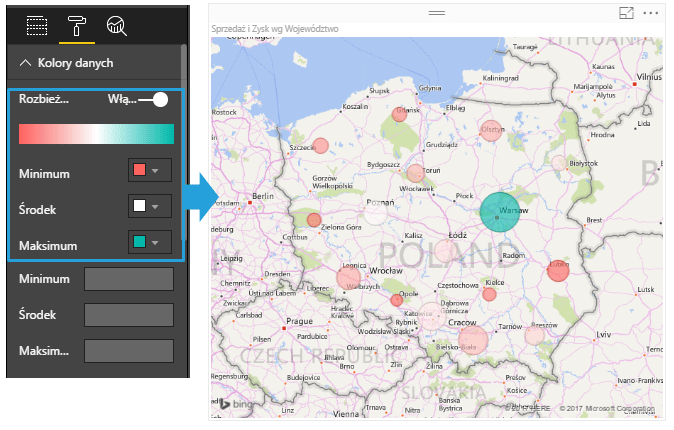Viewport: 674px width, 430px height.
Task: Click the drag handle atop the map visual
Action: coord(436,13)
